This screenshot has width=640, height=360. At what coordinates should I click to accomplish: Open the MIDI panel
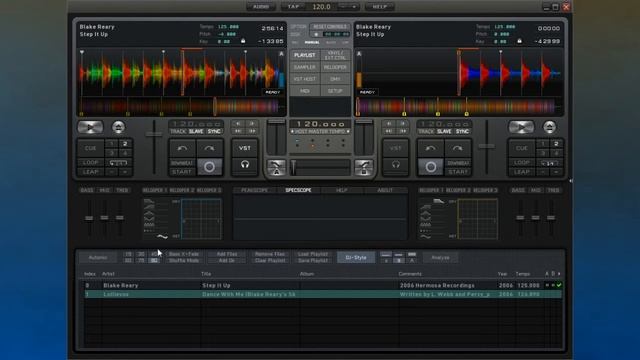pyautogui.click(x=305, y=91)
